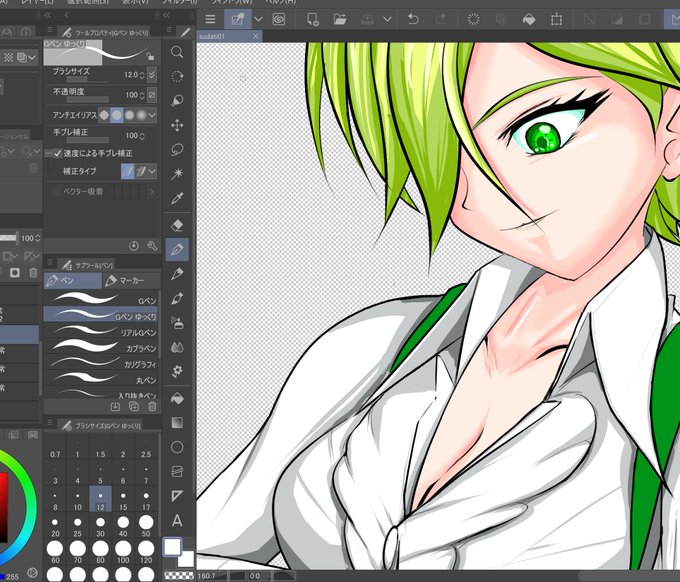Switch to the ペン sub tool tab
The width and height of the screenshot is (680, 582).
coord(72,281)
